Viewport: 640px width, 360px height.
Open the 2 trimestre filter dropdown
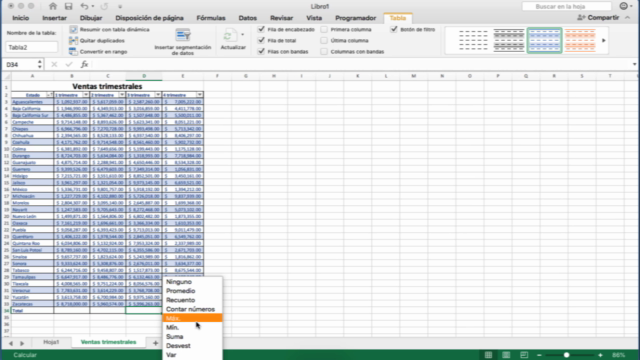[x=122, y=95]
